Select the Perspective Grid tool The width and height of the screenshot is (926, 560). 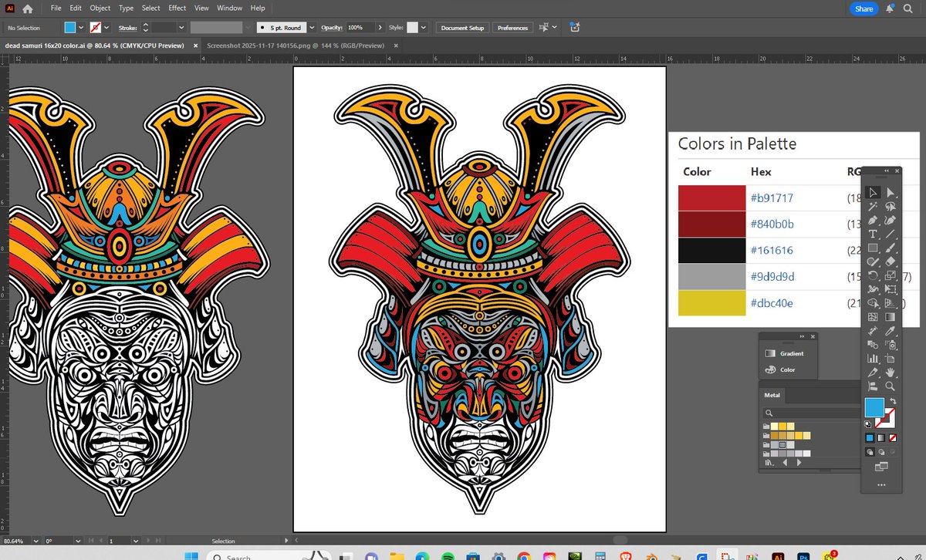[891, 303]
